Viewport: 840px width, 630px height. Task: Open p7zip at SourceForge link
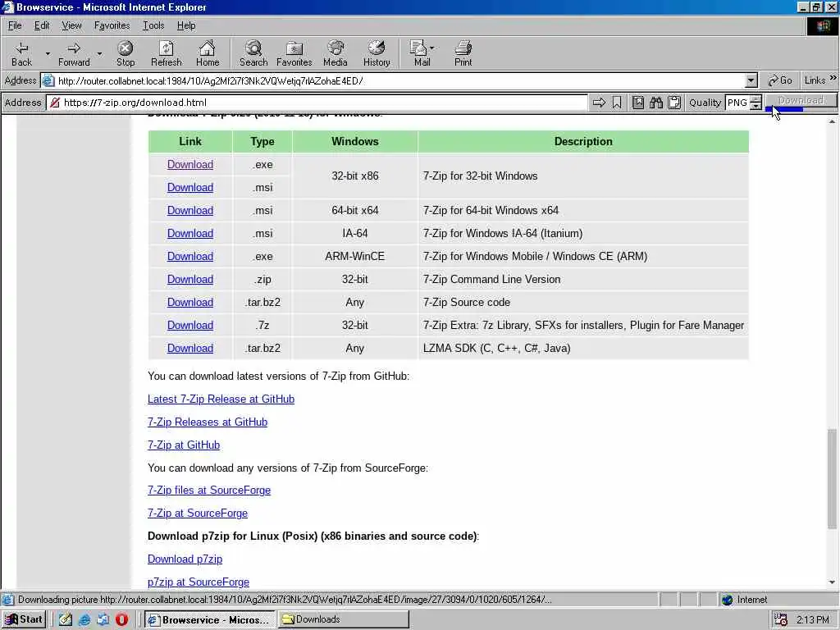pyautogui.click(x=199, y=582)
